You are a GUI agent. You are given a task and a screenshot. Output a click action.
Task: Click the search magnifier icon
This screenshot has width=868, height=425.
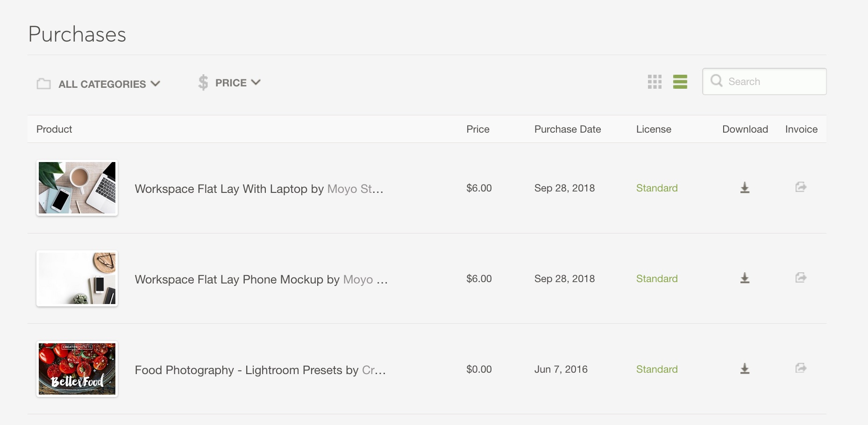point(716,81)
